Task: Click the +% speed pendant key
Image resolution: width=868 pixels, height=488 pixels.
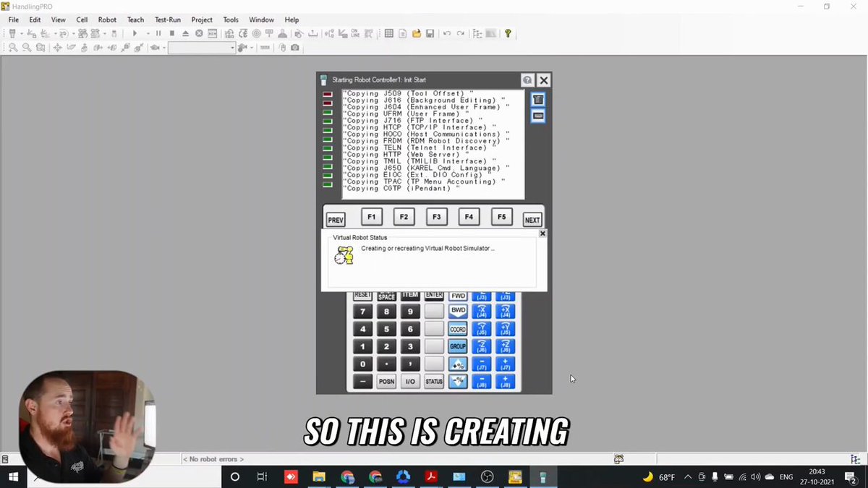Action: click(458, 364)
